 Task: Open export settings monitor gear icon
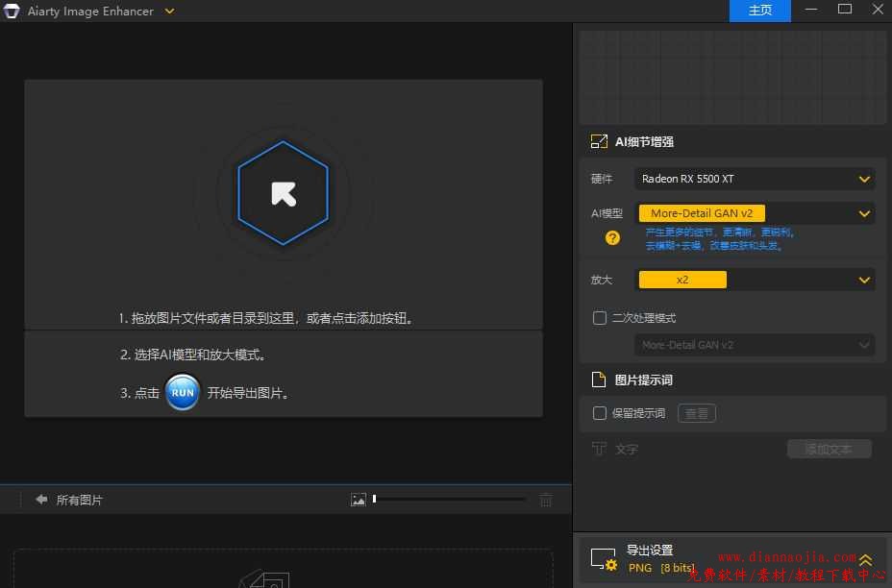[x=604, y=559]
